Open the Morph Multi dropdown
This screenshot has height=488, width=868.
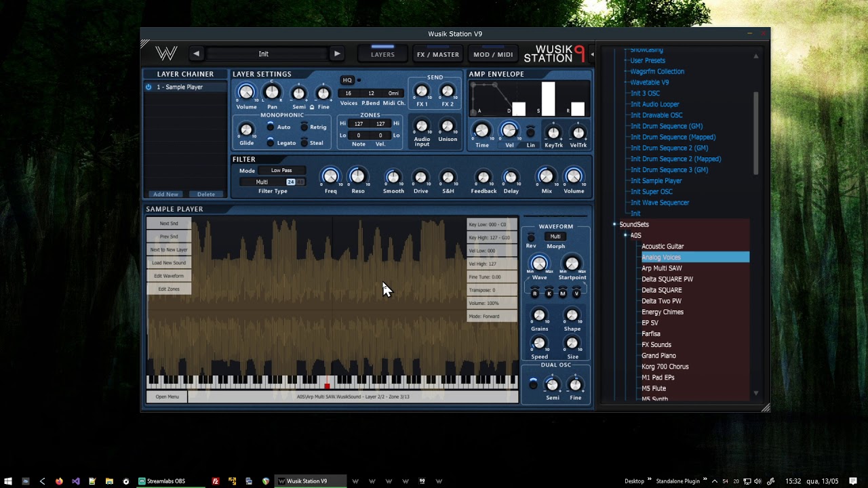[555, 237]
